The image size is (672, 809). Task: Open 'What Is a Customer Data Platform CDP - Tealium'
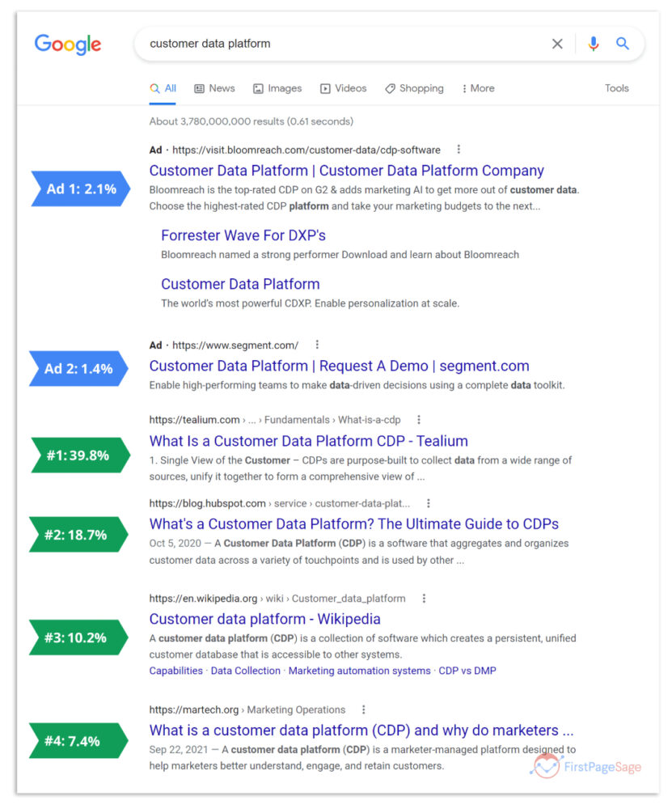[x=308, y=441]
